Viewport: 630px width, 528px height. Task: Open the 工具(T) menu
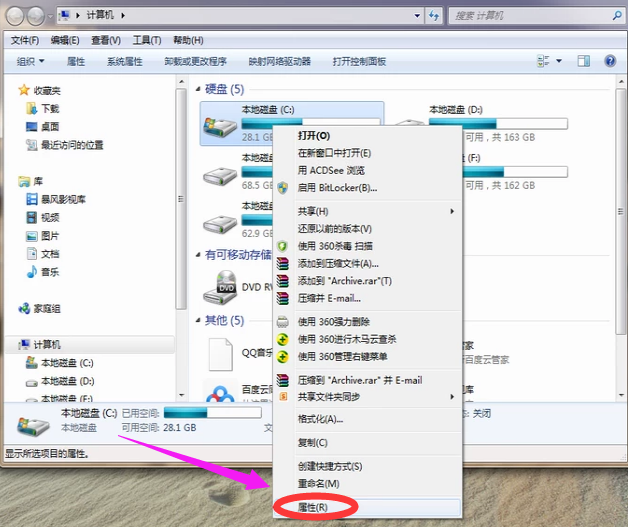tap(147, 40)
